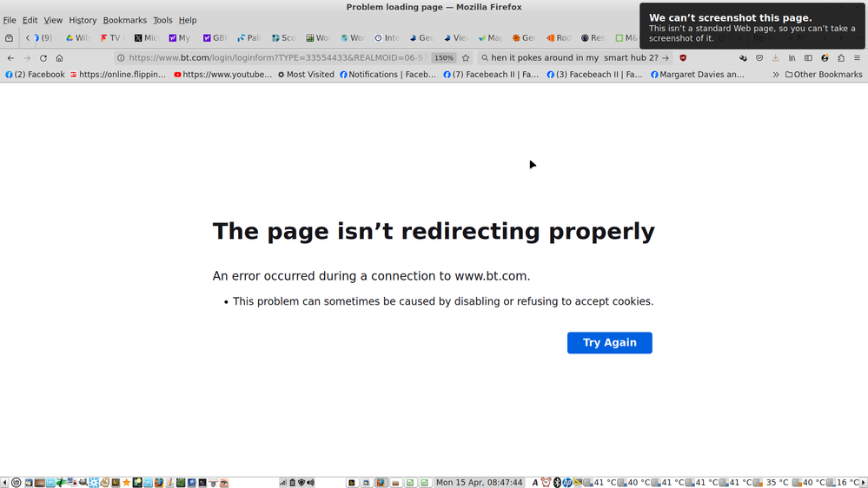Open the Pocket save icon
Image resolution: width=868 pixels, height=488 pixels.
pyautogui.click(x=759, y=57)
